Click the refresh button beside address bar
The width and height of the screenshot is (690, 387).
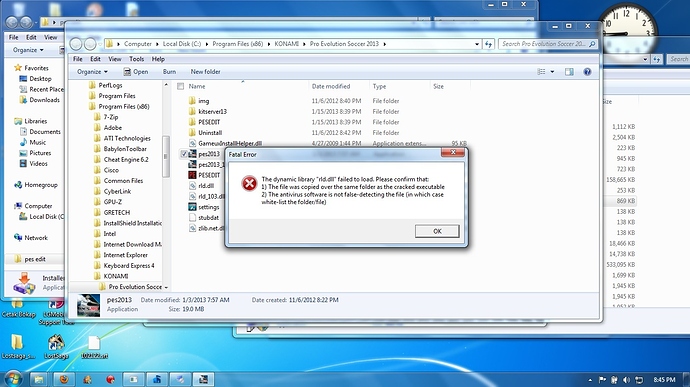pos(488,44)
